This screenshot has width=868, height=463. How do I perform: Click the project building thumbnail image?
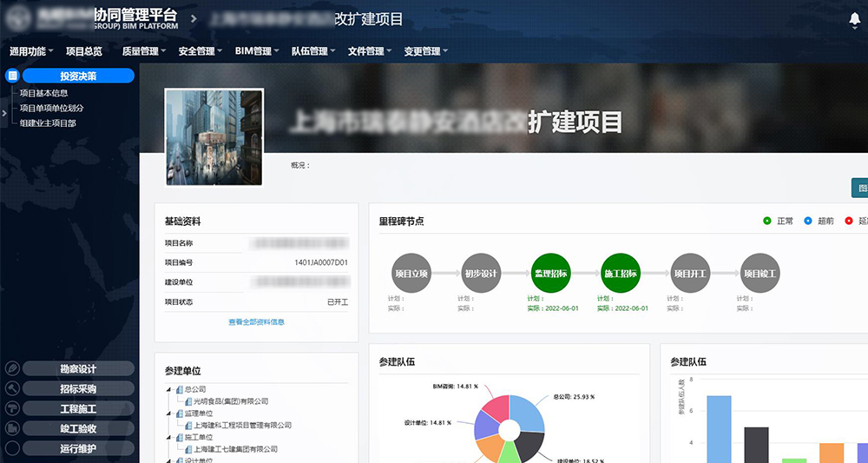tap(214, 137)
